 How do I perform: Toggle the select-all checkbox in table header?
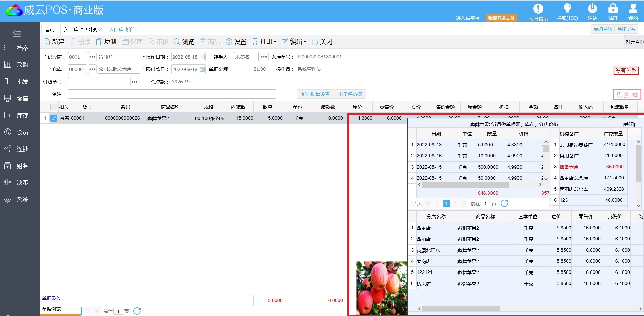coord(54,107)
